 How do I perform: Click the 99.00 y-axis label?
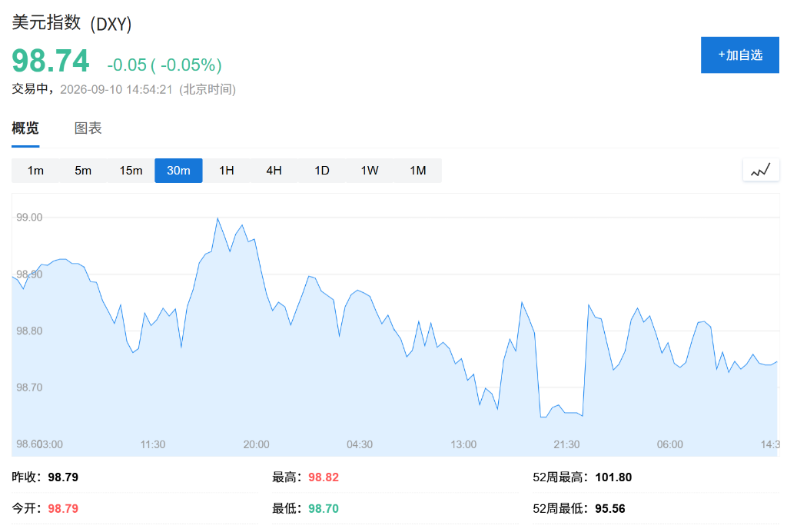(29, 218)
